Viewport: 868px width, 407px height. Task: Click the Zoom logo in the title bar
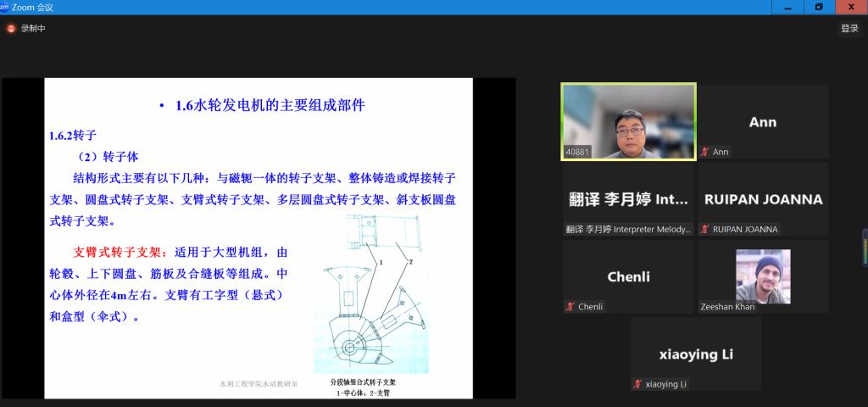pyautogui.click(x=5, y=7)
